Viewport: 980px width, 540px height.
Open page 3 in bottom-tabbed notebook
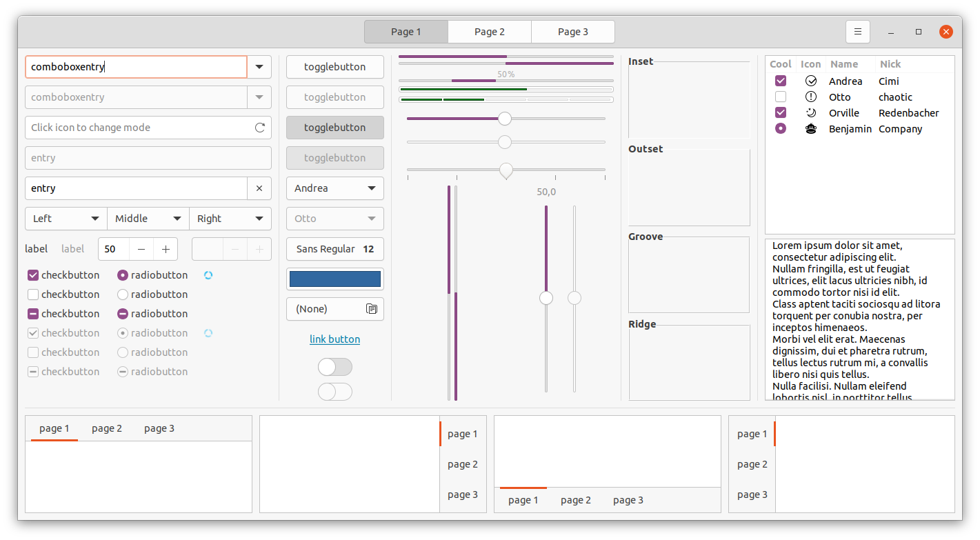pyautogui.click(x=628, y=500)
